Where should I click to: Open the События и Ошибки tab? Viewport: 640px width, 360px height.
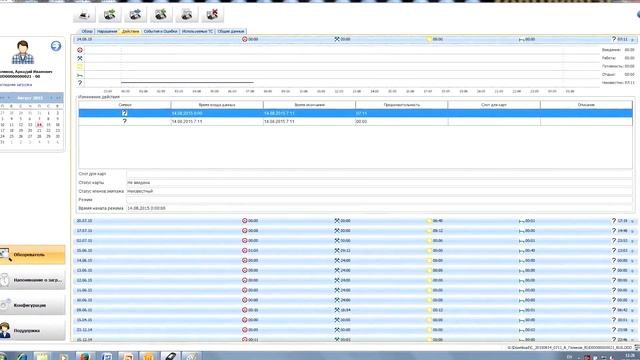pos(160,31)
